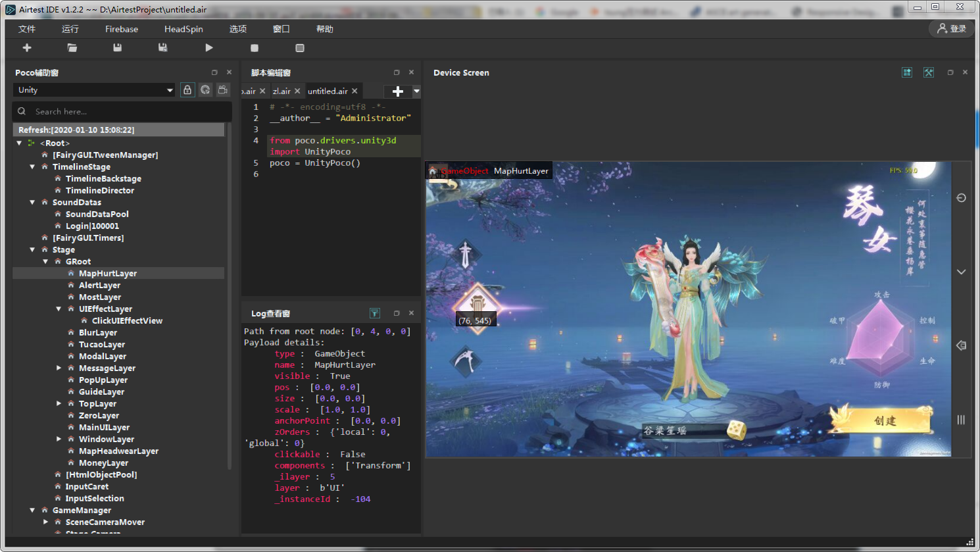The width and height of the screenshot is (980, 552).
Task: Run the script with the play button
Action: 209,47
